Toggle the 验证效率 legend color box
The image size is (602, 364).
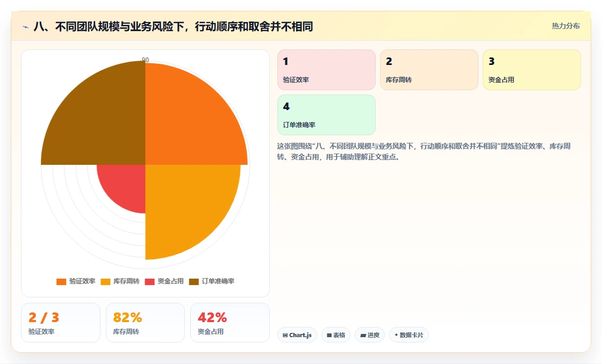[61, 281]
